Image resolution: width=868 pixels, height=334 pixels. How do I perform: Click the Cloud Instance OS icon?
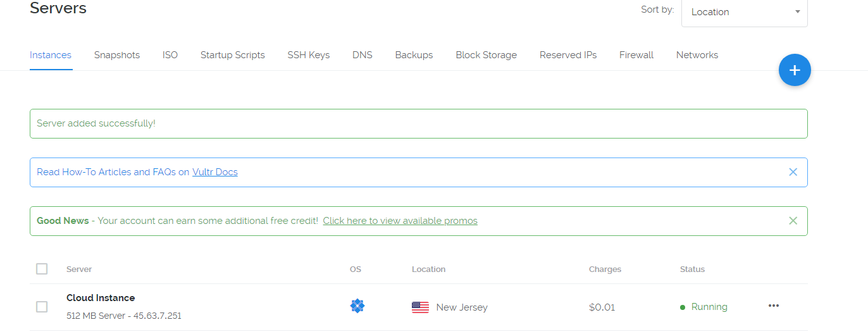357,306
